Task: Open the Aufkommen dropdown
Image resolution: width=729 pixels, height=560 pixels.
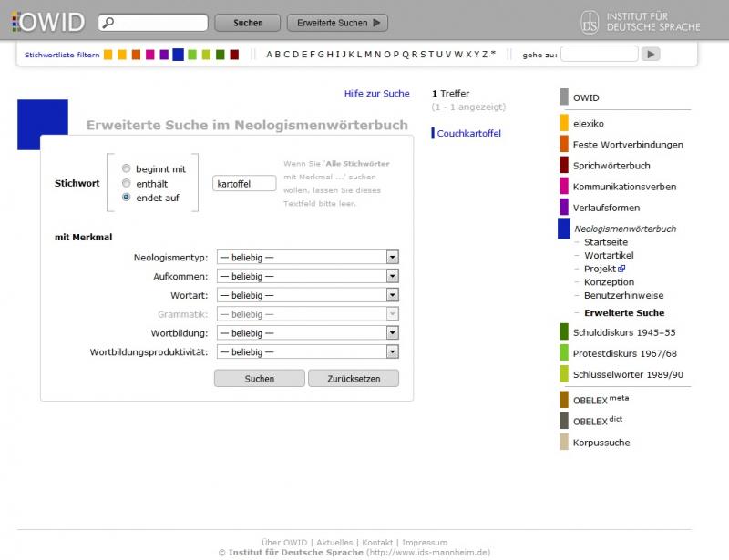Action: [x=308, y=276]
